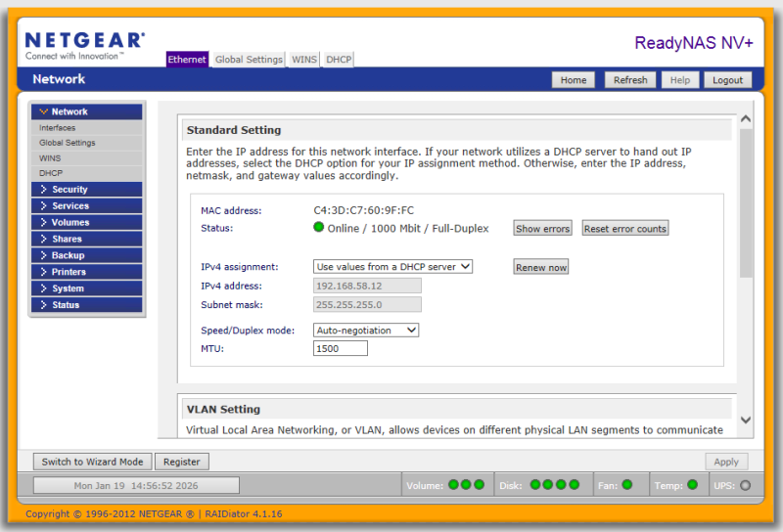Click the VLAN Setting heading

(x=223, y=409)
